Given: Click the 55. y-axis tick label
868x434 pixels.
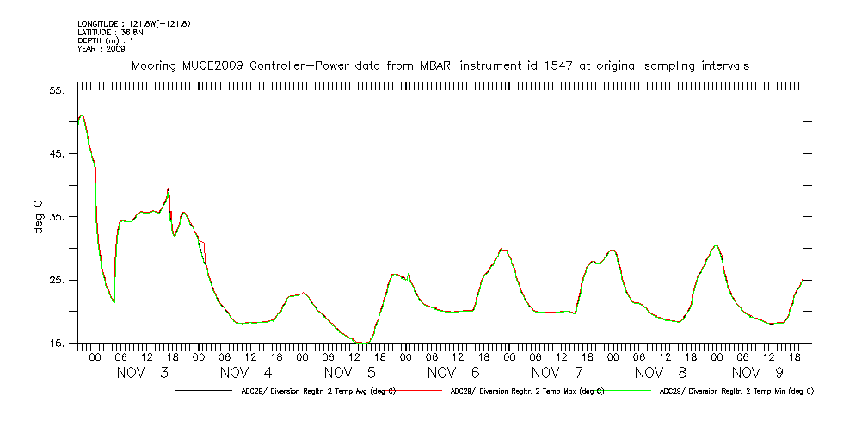Looking at the screenshot, I should (58, 90).
